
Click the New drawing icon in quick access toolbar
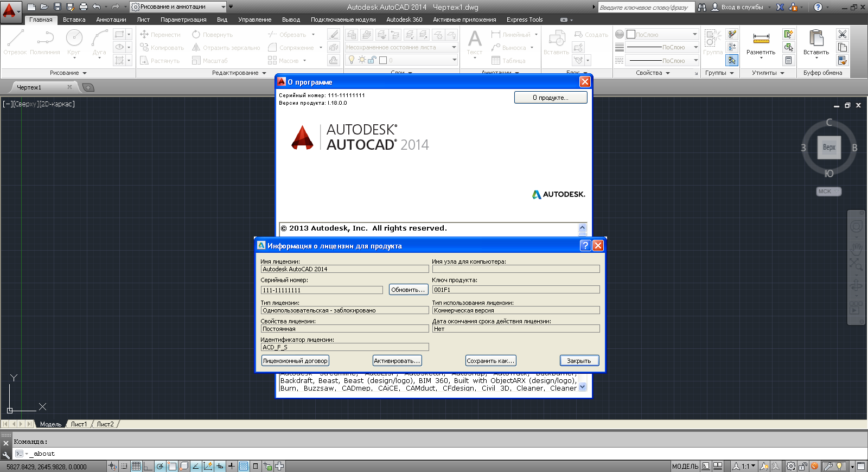[x=31, y=7]
